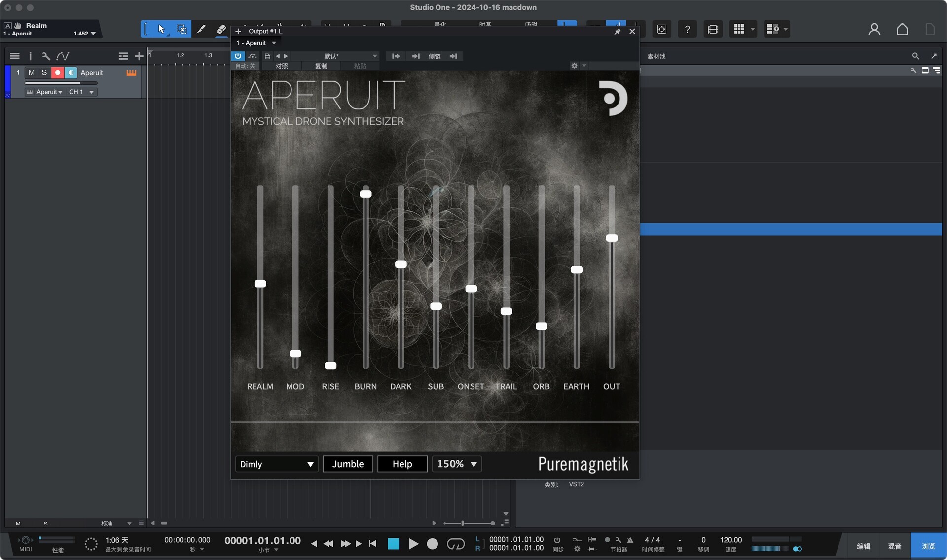Select the Arrow tool in the toolbar
Viewport: 947px width, 560px height.
[x=161, y=29]
